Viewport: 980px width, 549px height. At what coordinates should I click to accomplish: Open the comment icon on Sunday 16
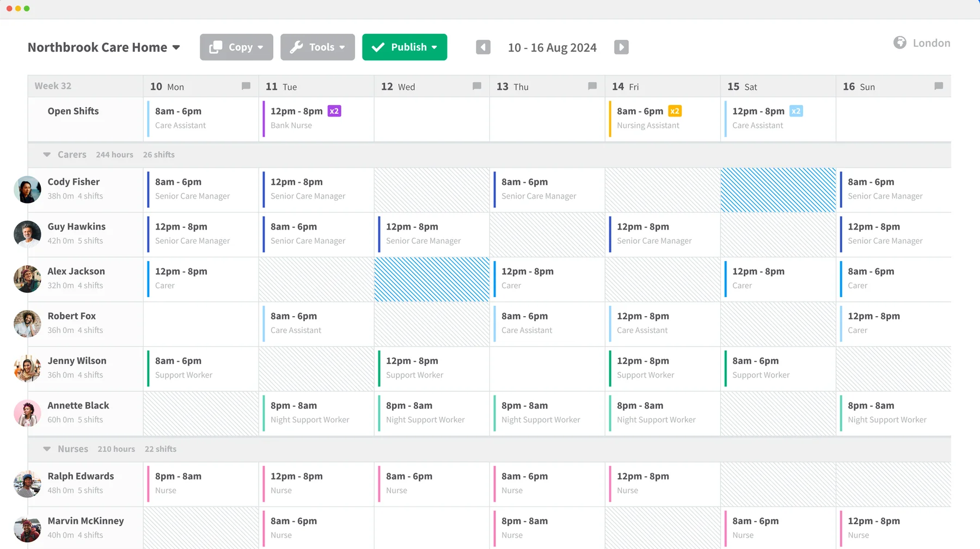tap(939, 86)
